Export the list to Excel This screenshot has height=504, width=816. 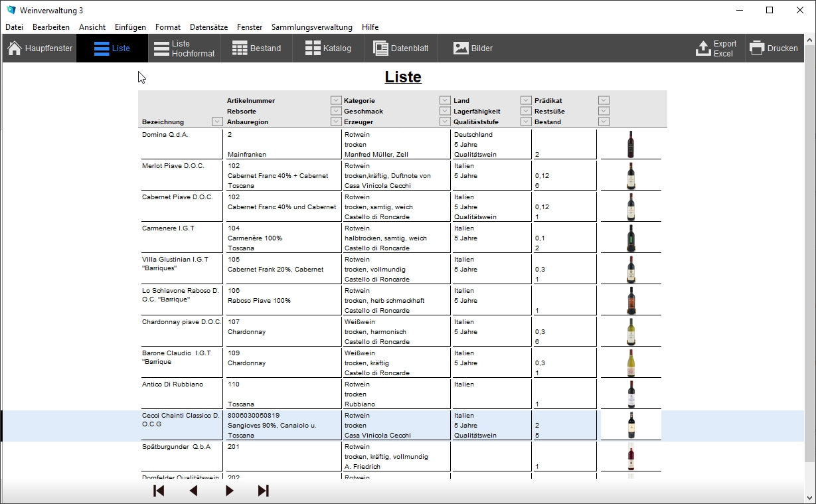pyautogui.click(x=716, y=48)
